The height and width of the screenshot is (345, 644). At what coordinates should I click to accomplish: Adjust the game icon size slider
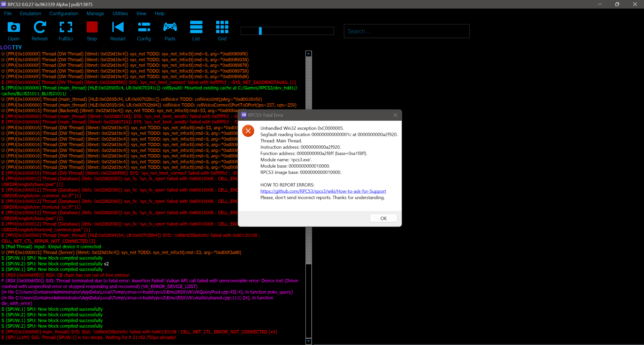click(x=260, y=31)
